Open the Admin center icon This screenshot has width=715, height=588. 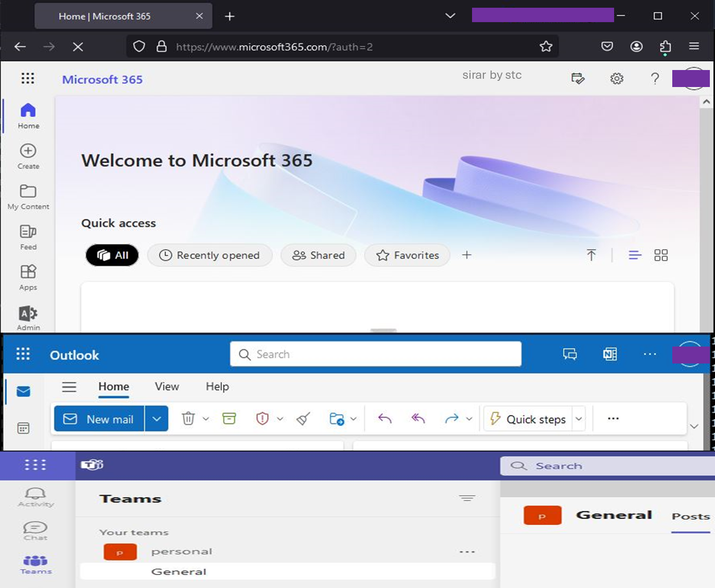point(28,318)
